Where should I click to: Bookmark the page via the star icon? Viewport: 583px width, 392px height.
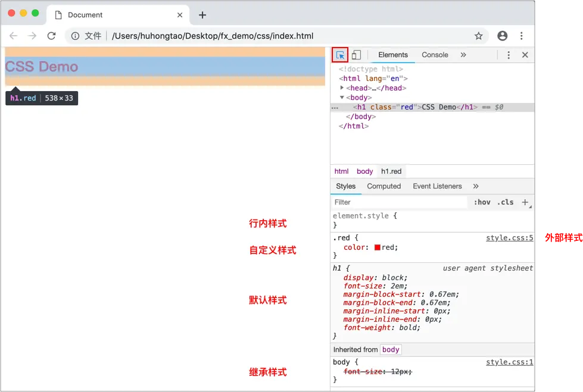[x=478, y=36]
